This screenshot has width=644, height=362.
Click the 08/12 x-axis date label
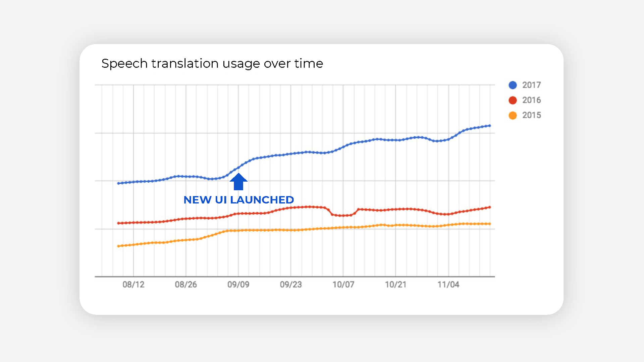click(133, 285)
